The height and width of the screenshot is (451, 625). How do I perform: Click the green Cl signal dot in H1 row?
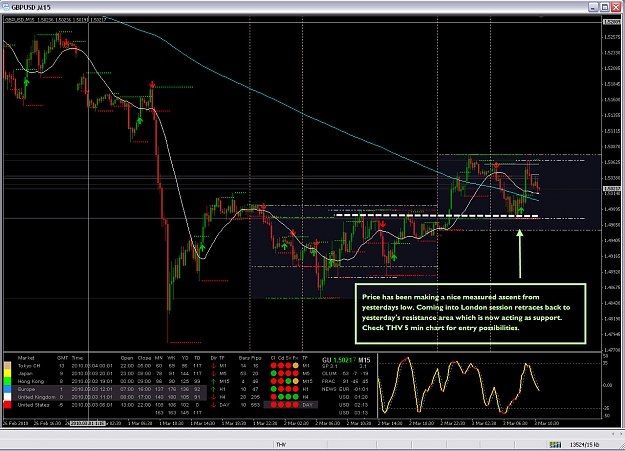(273, 389)
